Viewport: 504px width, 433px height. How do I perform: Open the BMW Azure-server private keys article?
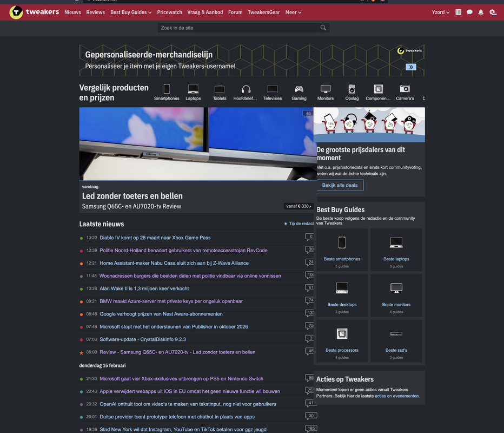[x=171, y=301]
